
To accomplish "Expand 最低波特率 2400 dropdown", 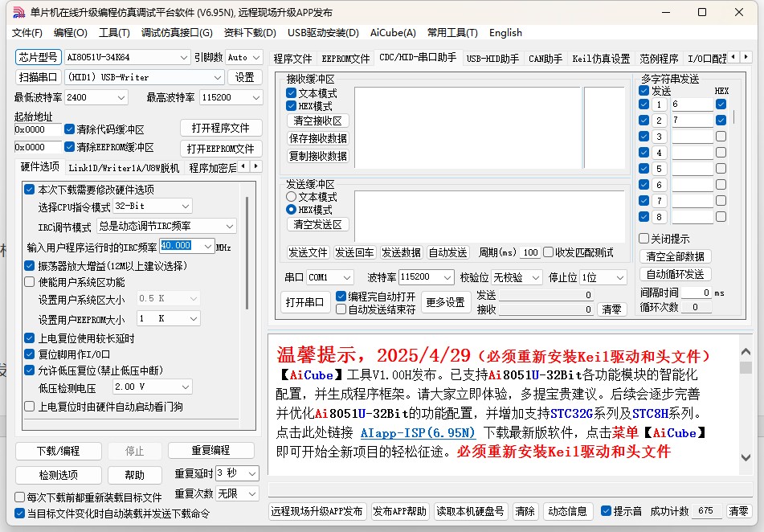I will pyautogui.click(x=121, y=97).
